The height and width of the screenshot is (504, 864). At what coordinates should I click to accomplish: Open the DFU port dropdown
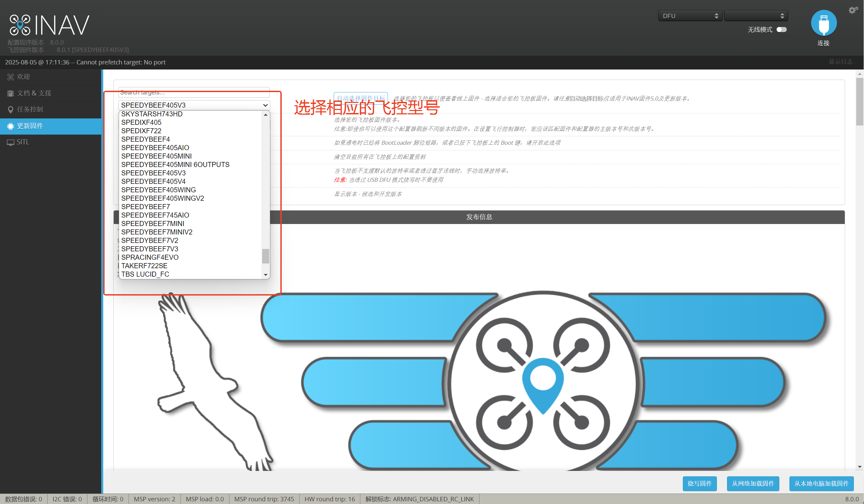click(690, 16)
